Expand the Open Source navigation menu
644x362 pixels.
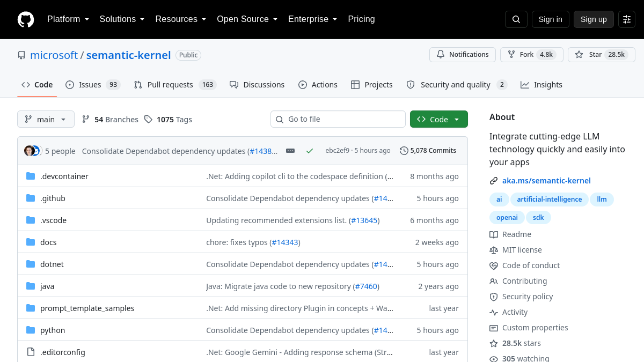pos(247,19)
